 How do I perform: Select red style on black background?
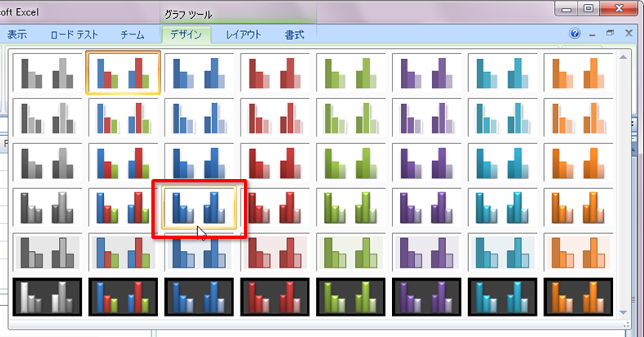(275, 297)
